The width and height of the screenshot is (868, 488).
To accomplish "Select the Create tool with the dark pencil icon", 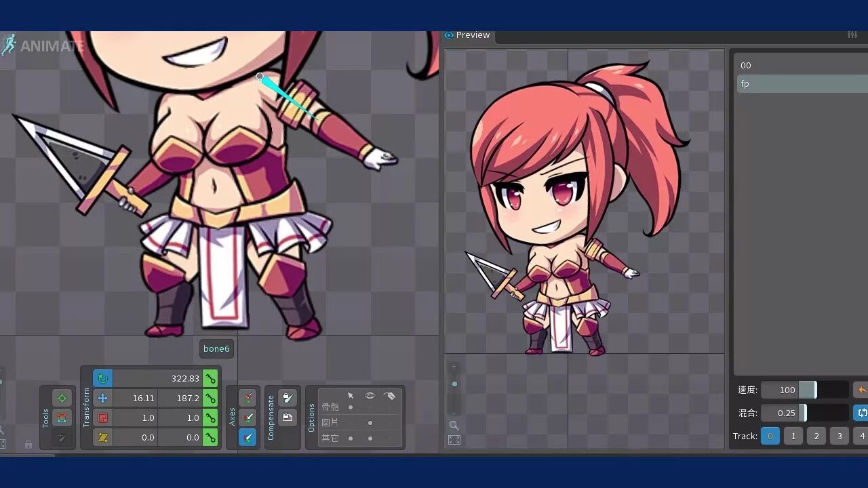I will (62, 437).
